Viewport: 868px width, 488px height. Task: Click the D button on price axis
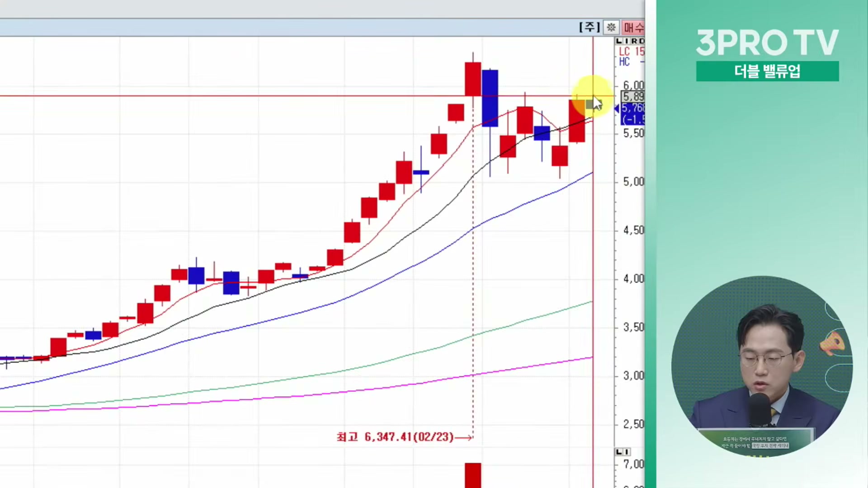tap(641, 41)
